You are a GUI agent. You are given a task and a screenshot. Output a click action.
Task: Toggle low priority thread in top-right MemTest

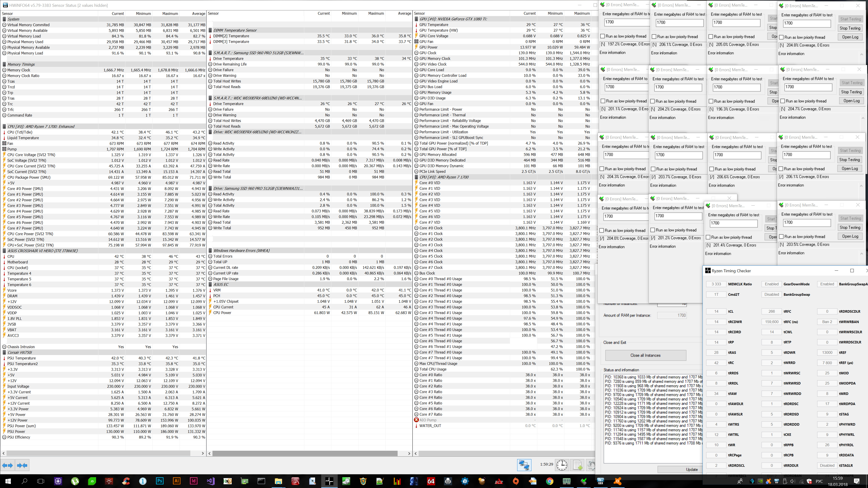coord(781,37)
